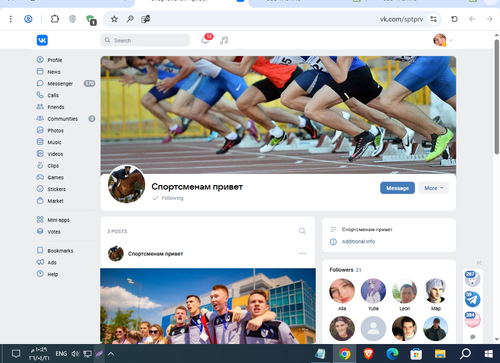Click the vk.com/sptprv address bar

[401, 19]
